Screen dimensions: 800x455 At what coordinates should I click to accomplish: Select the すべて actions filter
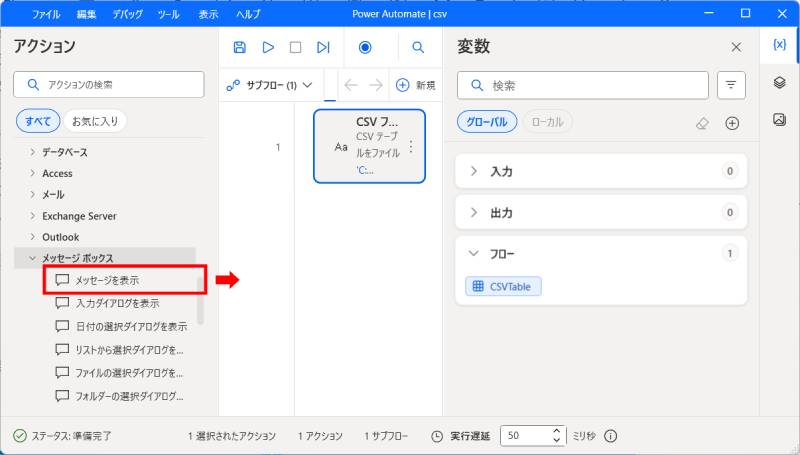[38, 121]
